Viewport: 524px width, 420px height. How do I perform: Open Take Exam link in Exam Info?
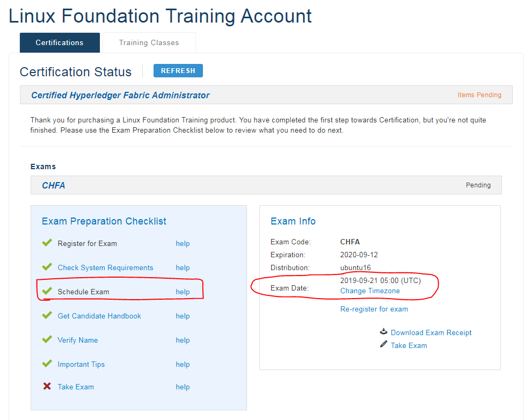[x=409, y=345]
